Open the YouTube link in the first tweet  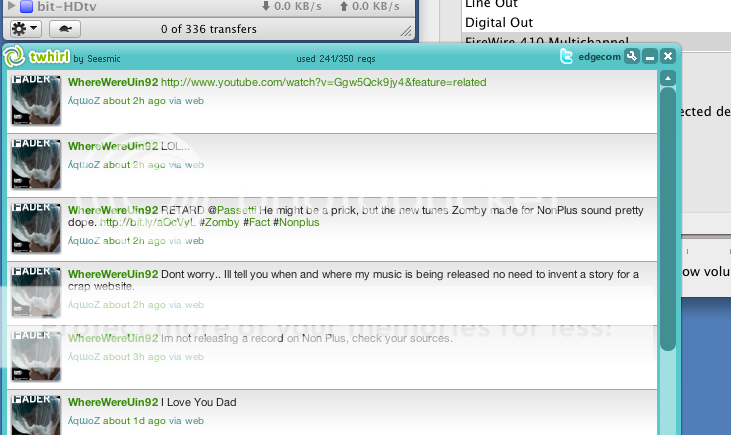tap(323, 82)
